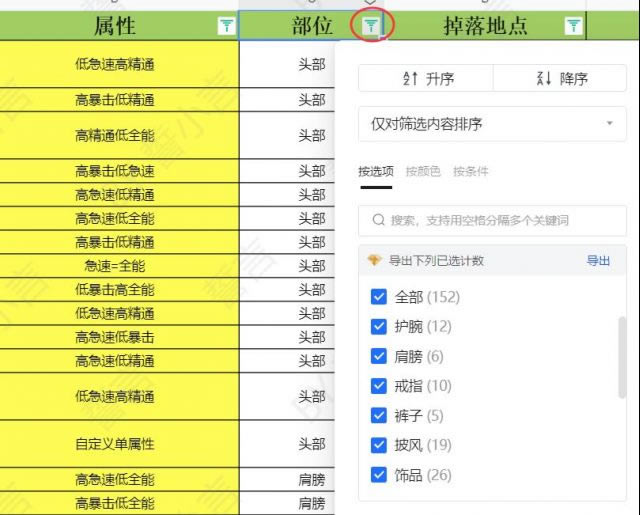The width and height of the screenshot is (640, 515).
Task: Switch to the 按颜色 tab
Action: (423, 171)
